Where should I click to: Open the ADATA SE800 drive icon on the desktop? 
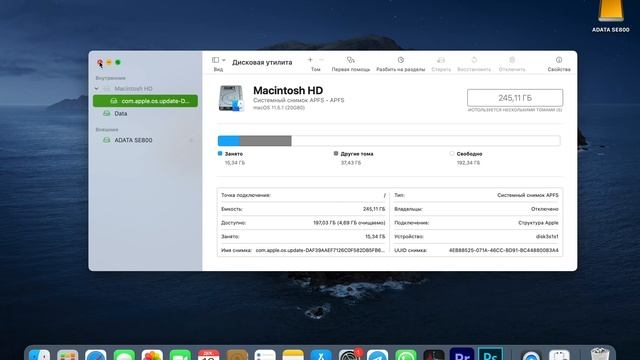pyautogui.click(x=611, y=11)
